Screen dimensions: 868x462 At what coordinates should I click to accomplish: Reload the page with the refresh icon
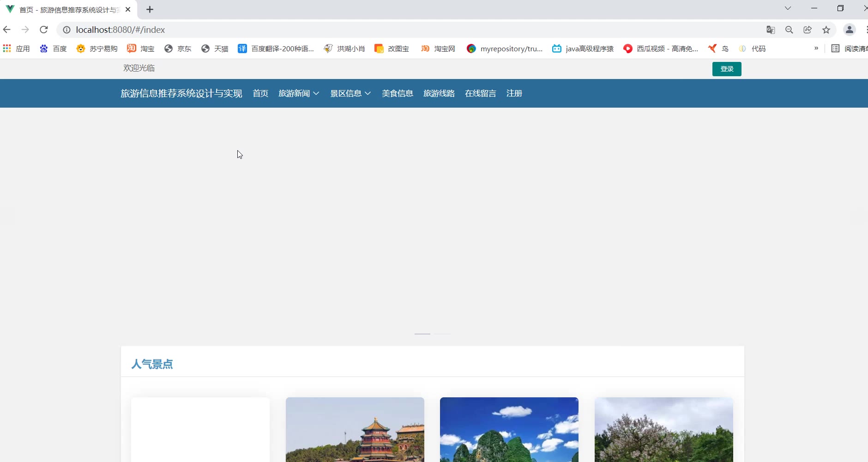tap(44, 30)
